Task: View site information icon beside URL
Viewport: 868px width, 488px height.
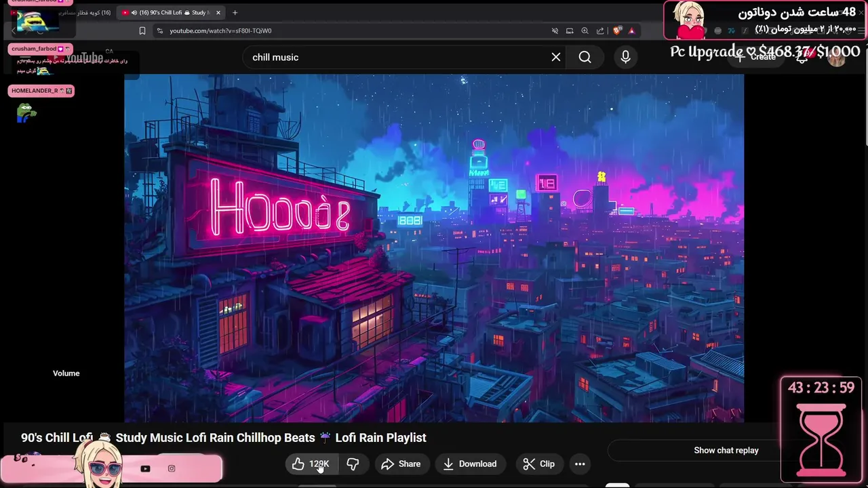Action: point(159,30)
